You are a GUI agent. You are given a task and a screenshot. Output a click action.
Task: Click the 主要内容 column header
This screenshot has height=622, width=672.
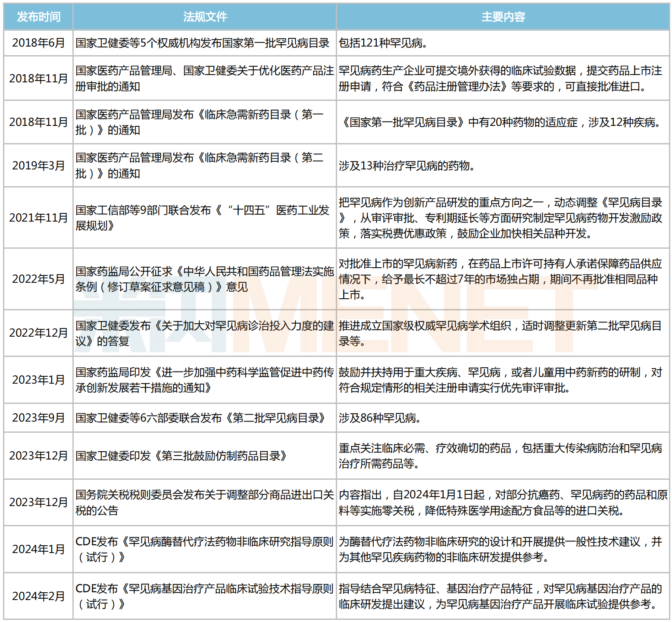(503, 17)
